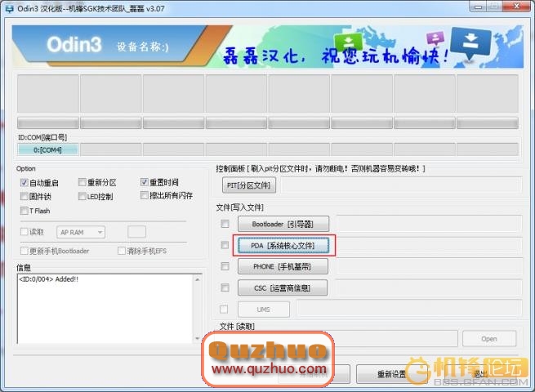Check the T Flash option
The width and height of the screenshot is (535, 392).
(x=24, y=211)
